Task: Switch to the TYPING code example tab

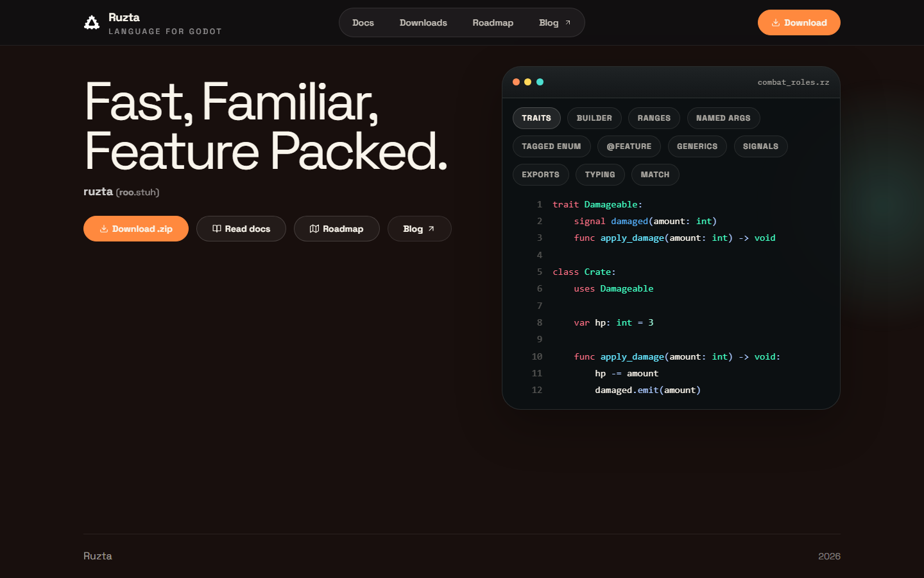Action: pos(600,175)
